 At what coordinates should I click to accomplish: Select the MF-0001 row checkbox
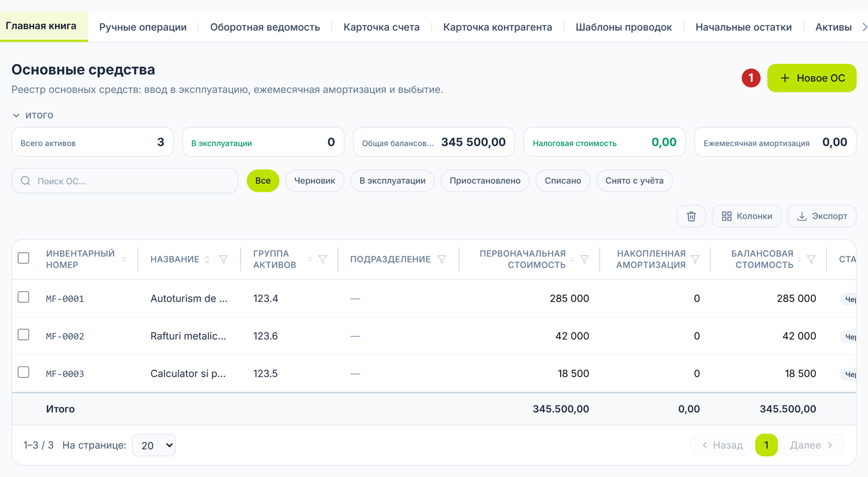click(x=24, y=297)
